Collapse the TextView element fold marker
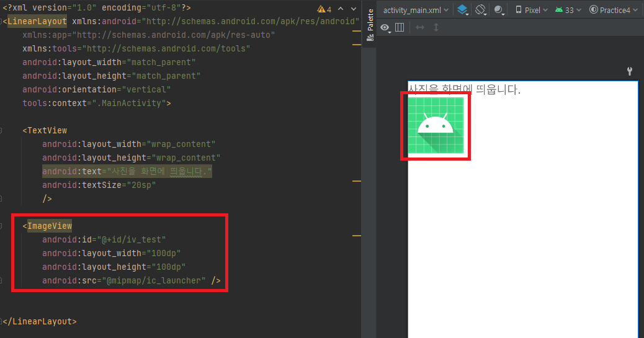Screen dimensions: 644x338 point(1,131)
